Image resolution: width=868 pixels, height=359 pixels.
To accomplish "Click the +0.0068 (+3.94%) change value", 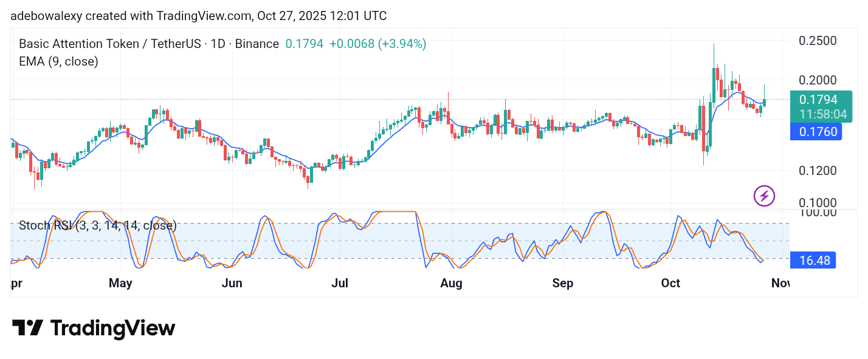I will pos(377,44).
